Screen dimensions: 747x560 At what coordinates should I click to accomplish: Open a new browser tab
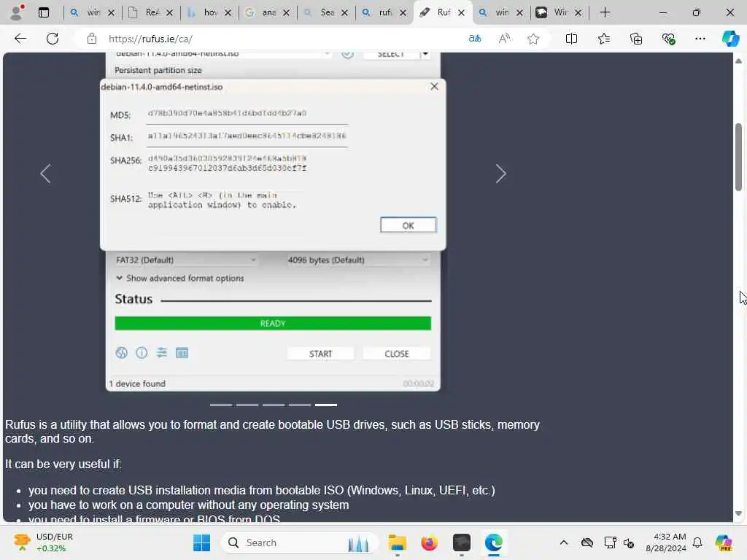click(x=605, y=13)
